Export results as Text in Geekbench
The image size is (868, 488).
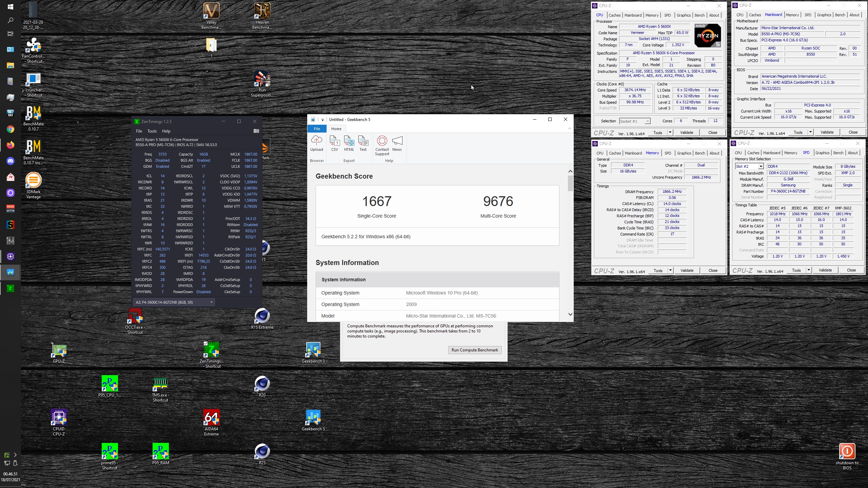[x=363, y=144]
